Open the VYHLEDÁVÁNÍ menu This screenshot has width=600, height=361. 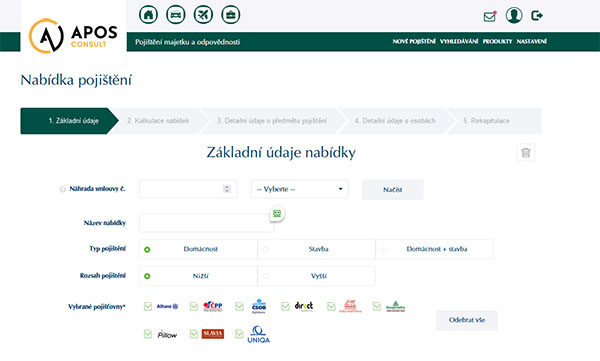[459, 41]
